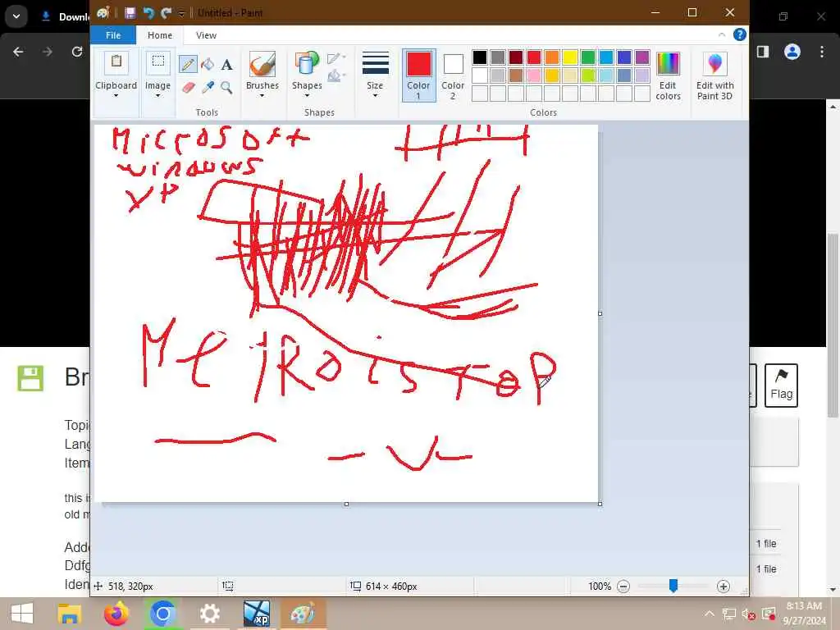Toggle Chrome side panel button

[763, 52]
